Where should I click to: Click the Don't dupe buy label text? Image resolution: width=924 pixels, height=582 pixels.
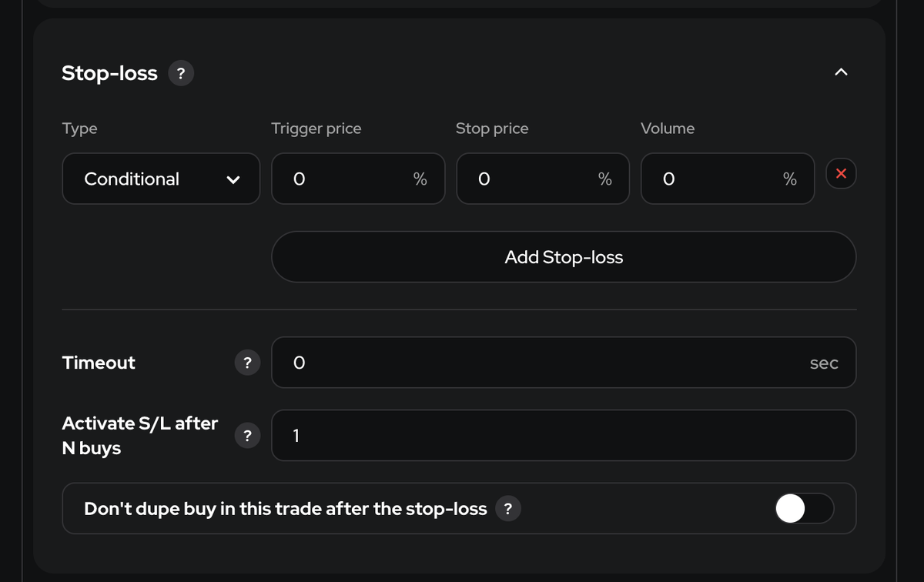tap(285, 509)
